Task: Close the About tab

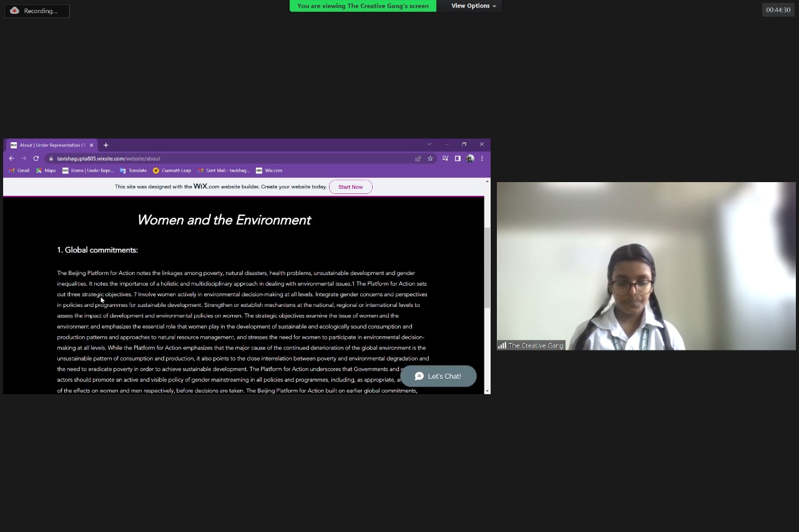Action: [91, 145]
